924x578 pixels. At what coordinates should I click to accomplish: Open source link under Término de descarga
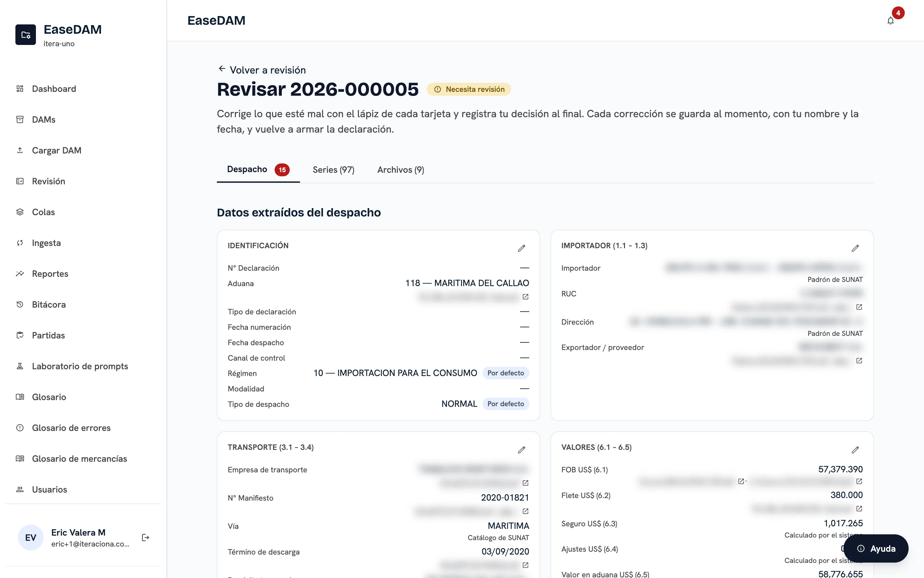click(526, 565)
